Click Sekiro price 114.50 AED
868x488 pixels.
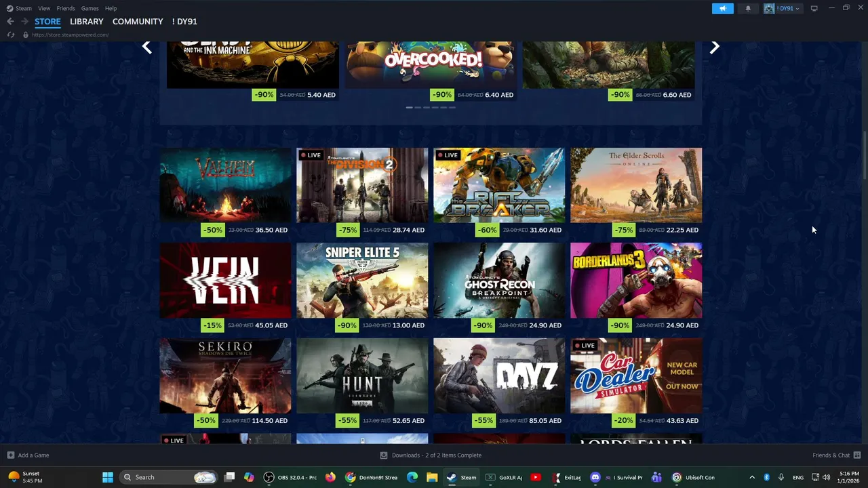pyautogui.click(x=271, y=420)
